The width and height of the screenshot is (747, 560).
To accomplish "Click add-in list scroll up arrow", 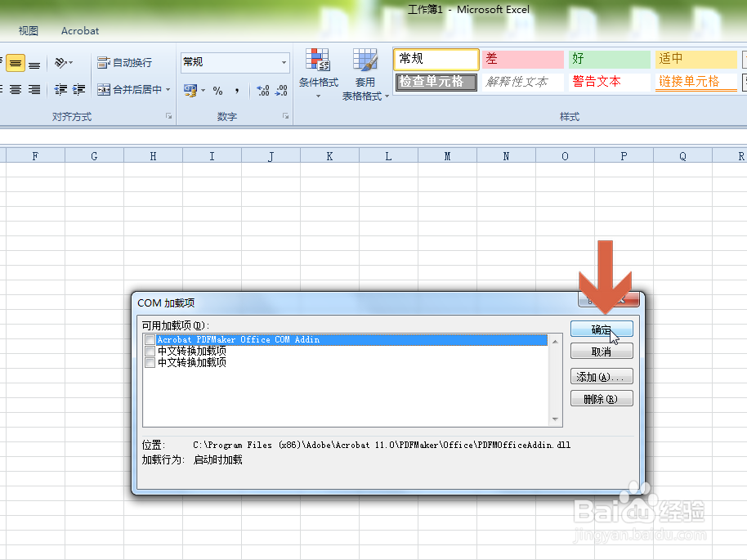I will [x=555, y=341].
